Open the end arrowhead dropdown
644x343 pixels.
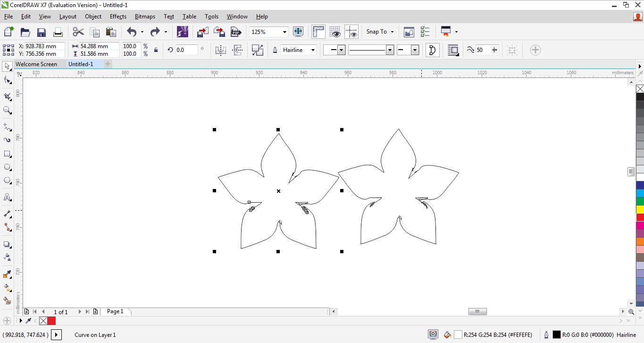point(415,50)
